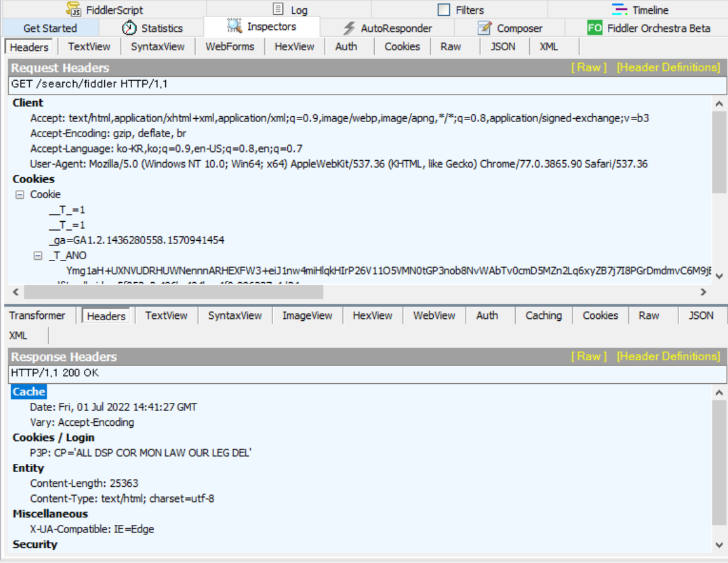Select the Transformer response tab
This screenshot has width=728, height=563.
pos(37,316)
